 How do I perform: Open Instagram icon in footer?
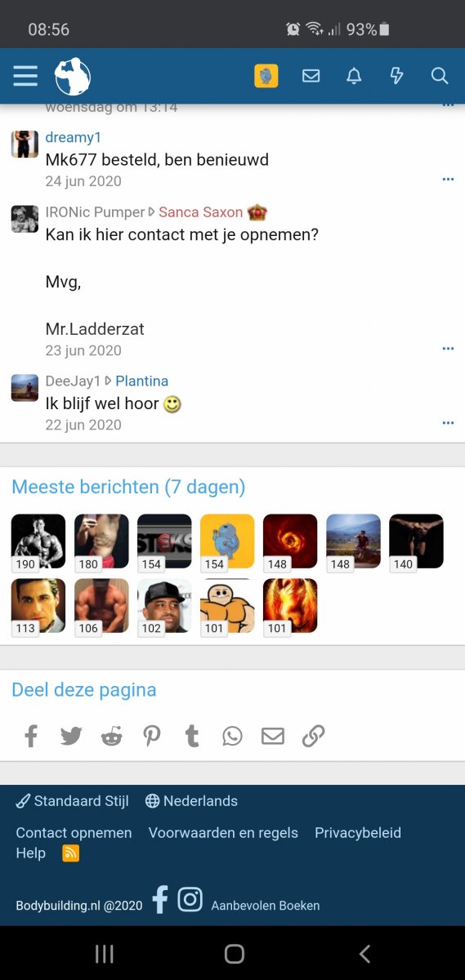click(190, 899)
